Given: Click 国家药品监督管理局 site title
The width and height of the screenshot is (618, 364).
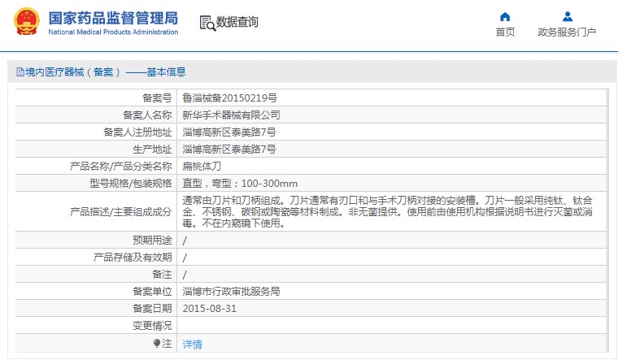Looking at the screenshot, I should pyautogui.click(x=113, y=18).
